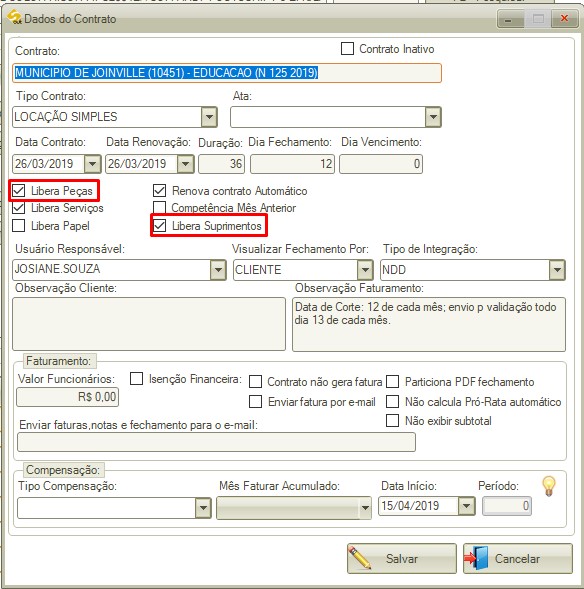The height and width of the screenshot is (589, 584).
Task: Enable the Libera Papel checkbox
Action: 18,226
